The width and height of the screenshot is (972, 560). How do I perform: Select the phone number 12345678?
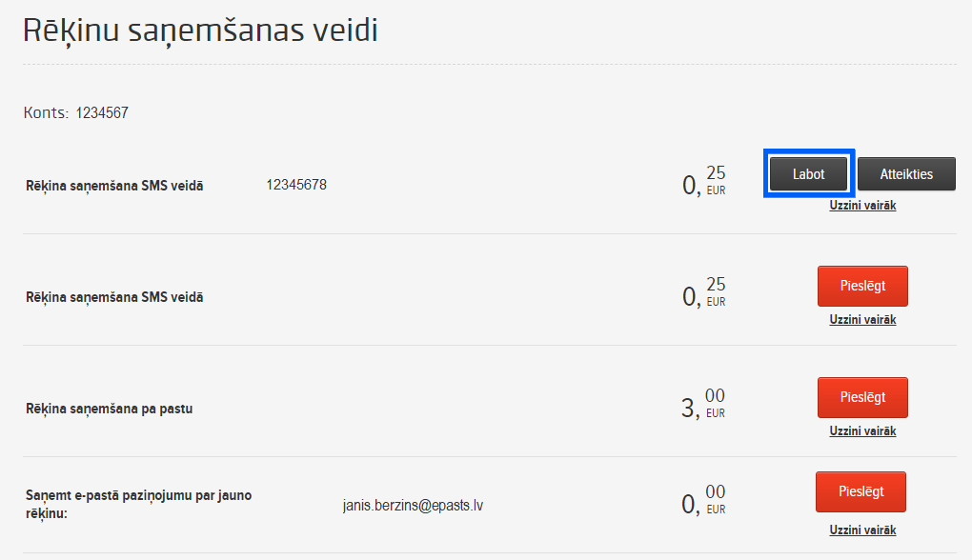point(296,185)
